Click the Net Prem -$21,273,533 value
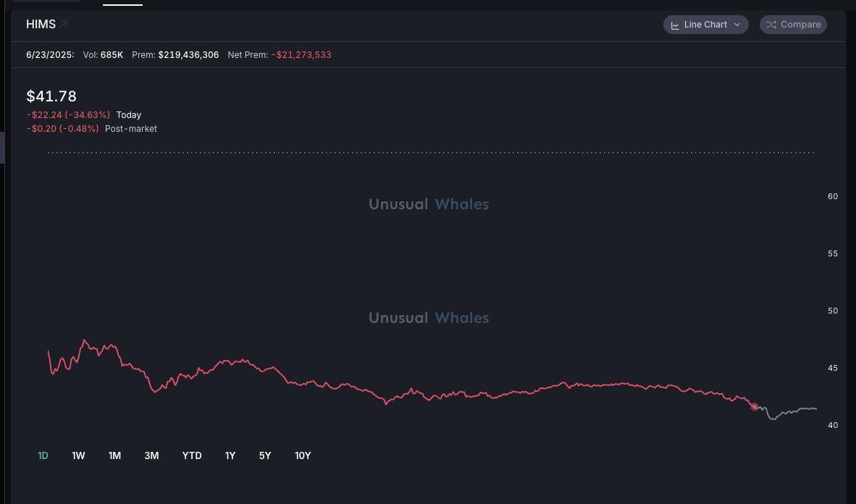856x504 pixels. [301, 54]
